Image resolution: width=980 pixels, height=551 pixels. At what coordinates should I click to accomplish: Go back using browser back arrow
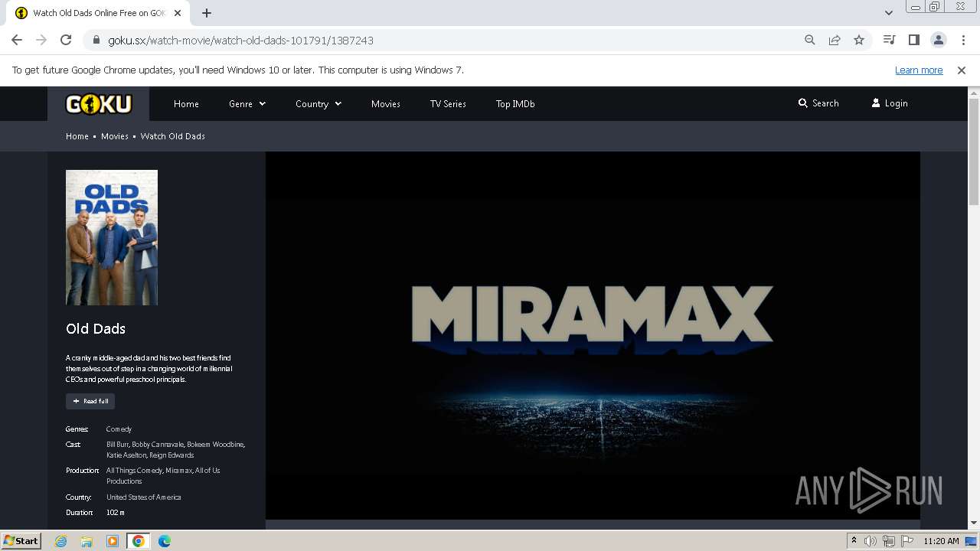17,40
